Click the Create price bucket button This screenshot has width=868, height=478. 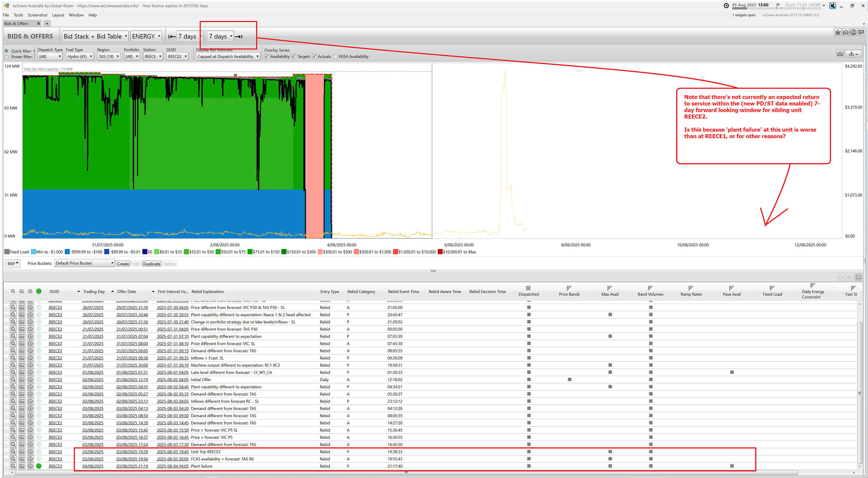[123, 264]
